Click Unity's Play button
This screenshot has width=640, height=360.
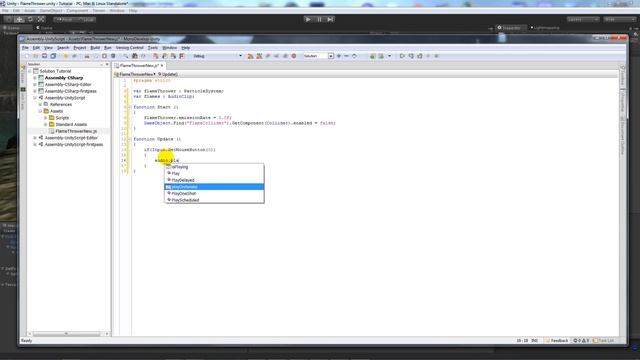[x=308, y=19]
